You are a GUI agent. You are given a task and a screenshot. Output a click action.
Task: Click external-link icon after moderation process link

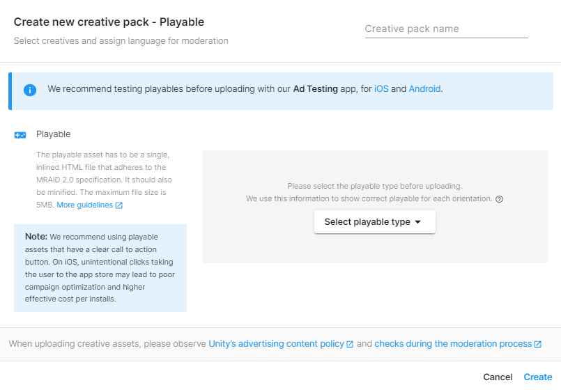pyautogui.click(x=538, y=345)
